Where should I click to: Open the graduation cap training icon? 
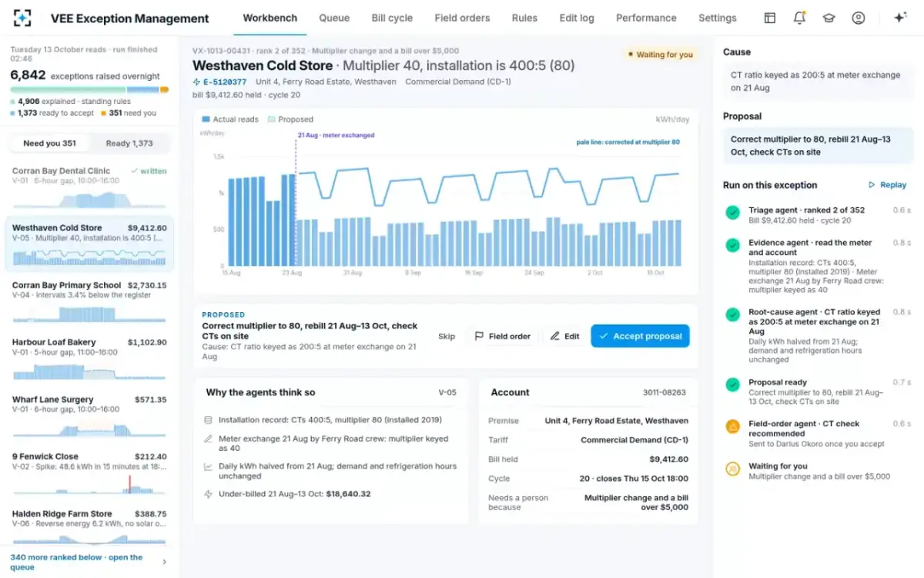829,18
